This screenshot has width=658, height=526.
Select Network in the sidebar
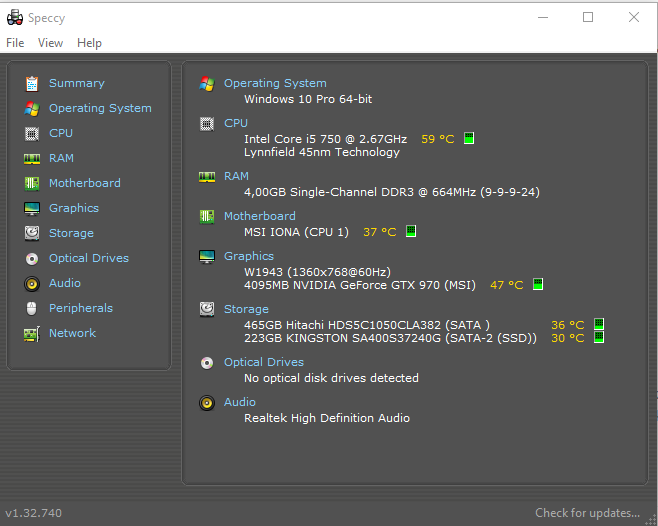tap(72, 333)
